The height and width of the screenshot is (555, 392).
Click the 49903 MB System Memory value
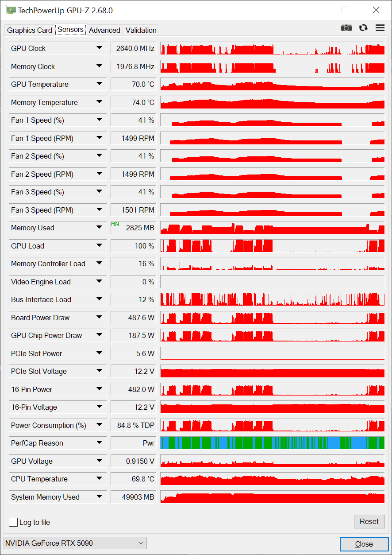coord(134,497)
